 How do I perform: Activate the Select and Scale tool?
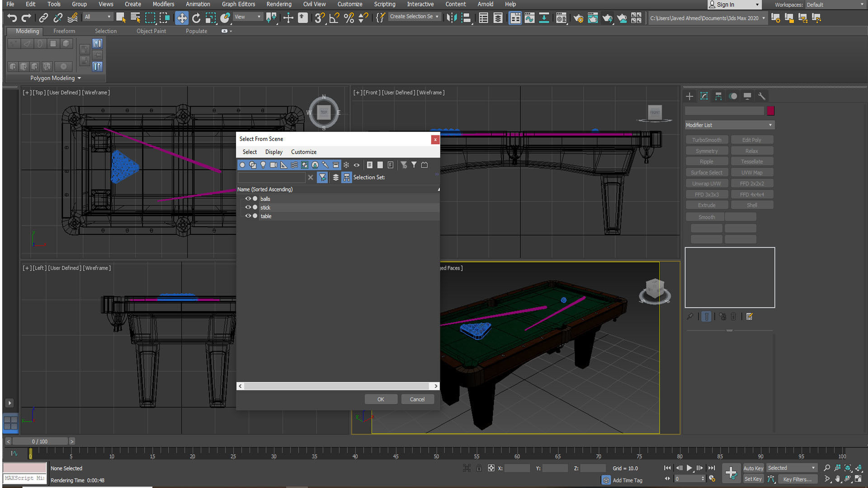click(x=211, y=18)
